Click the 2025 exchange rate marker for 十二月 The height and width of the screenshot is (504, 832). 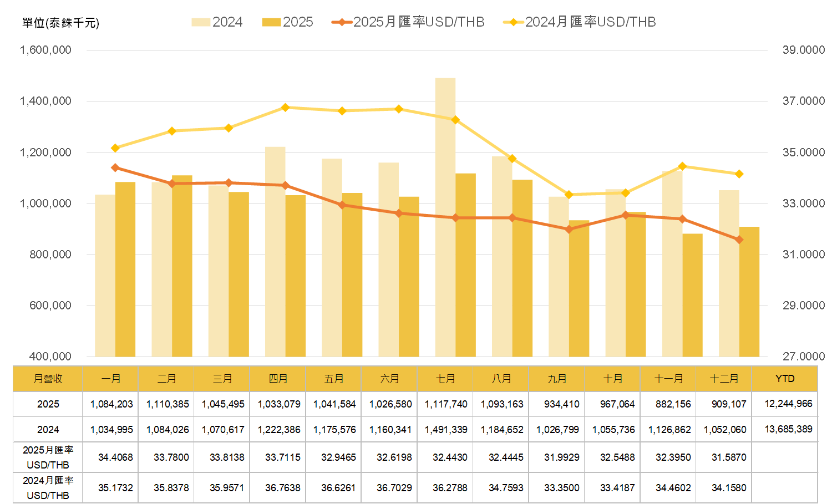[739, 240]
